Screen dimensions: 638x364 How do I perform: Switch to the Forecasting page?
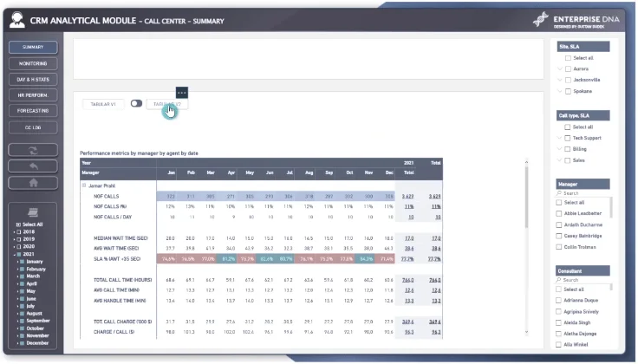(33, 111)
